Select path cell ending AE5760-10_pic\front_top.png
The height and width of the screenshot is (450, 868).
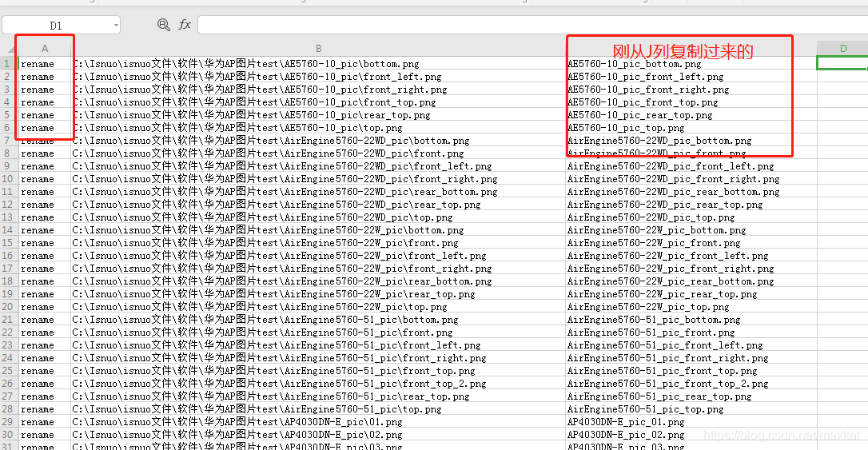click(318, 102)
